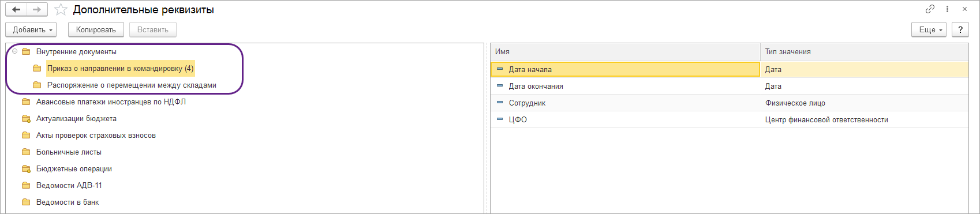Close the Дополнительные реквизиты window
The height and width of the screenshot is (214, 980).
point(964,9)
